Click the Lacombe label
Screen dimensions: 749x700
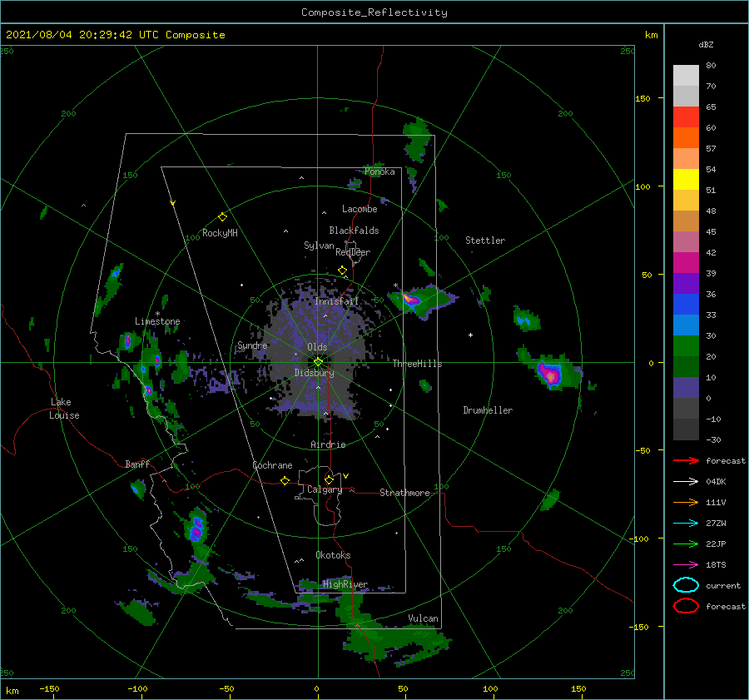click(x=360, y=209)
